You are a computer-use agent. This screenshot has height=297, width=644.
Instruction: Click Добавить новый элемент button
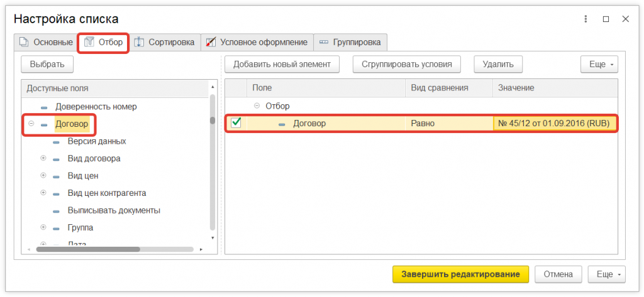282,64
